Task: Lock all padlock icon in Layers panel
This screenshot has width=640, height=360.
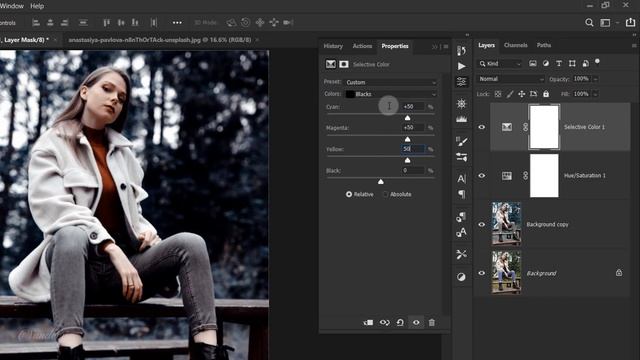Action: click(546, 94)
